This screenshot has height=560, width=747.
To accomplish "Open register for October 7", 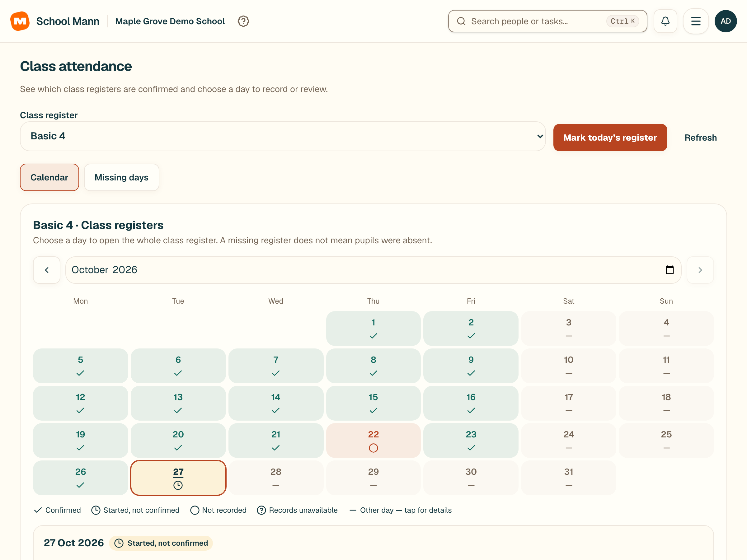I will coord(276,366).
